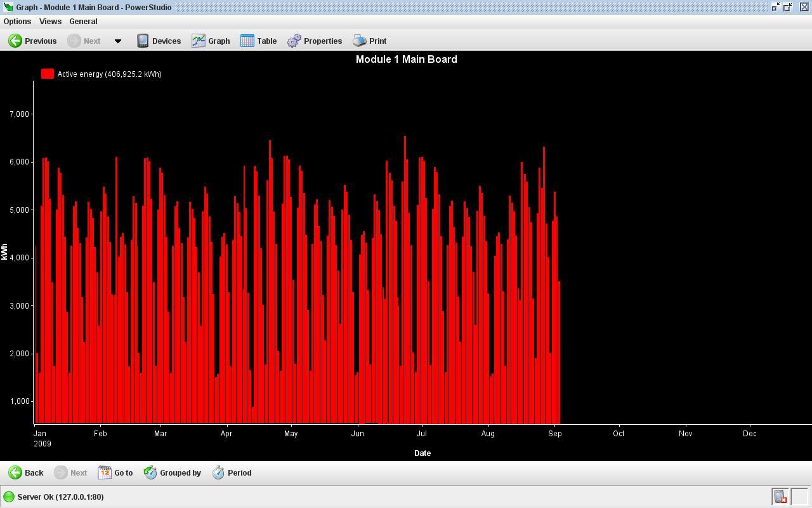Click the 7,000 label on the kWh axis
The image size is (812, 508).
click(20, 114)
